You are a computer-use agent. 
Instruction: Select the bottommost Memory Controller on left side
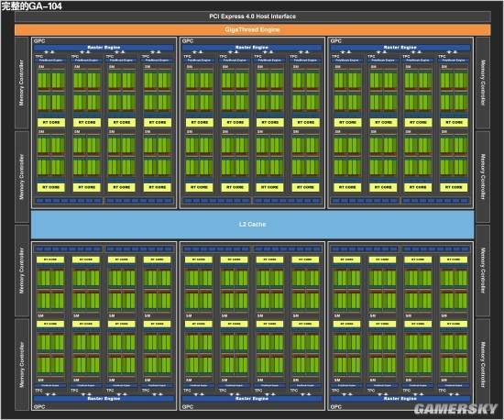22,365
